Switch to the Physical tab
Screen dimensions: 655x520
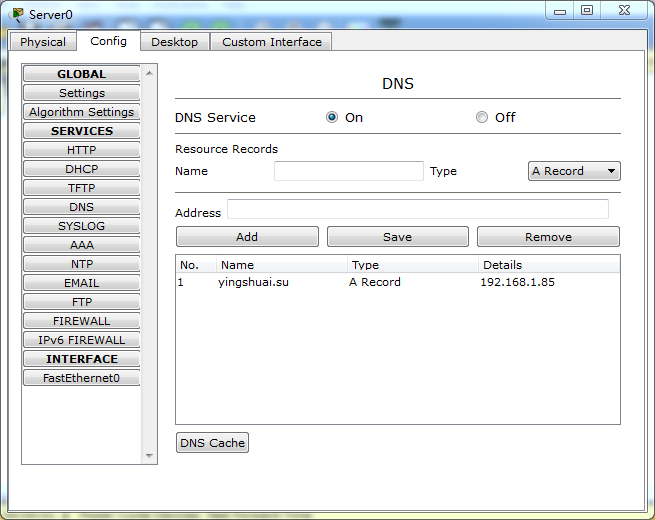[43, 42]
